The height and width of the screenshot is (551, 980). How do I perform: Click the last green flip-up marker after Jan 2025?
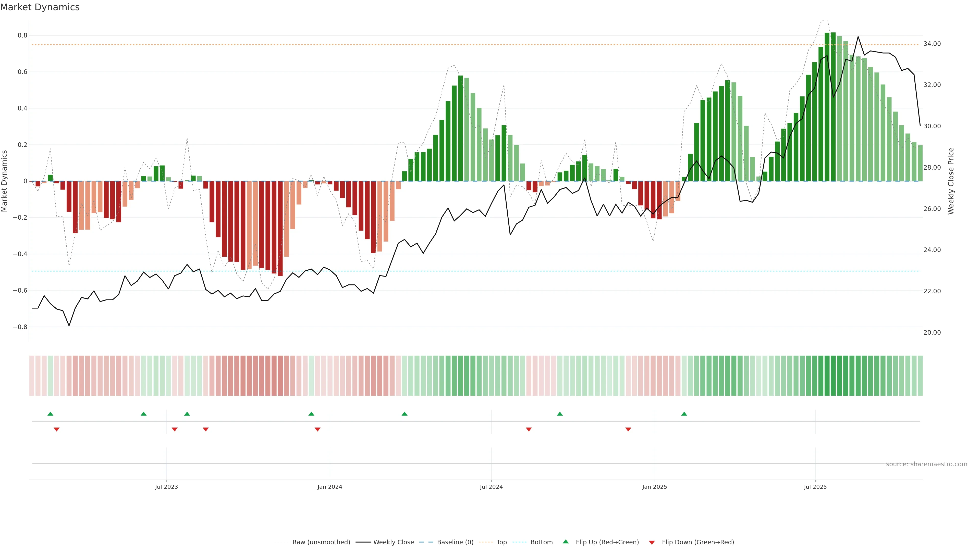pyautogui.click(x=684, y=414)
